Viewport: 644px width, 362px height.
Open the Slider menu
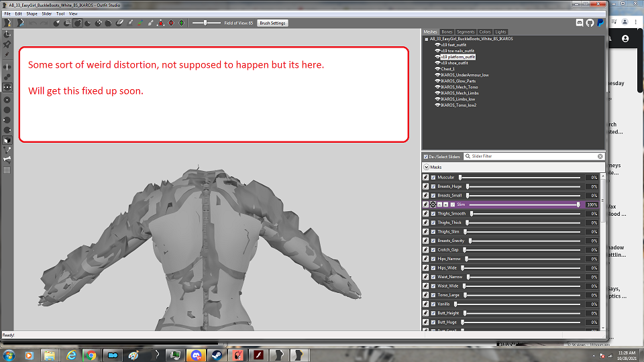tap(47, 13)
